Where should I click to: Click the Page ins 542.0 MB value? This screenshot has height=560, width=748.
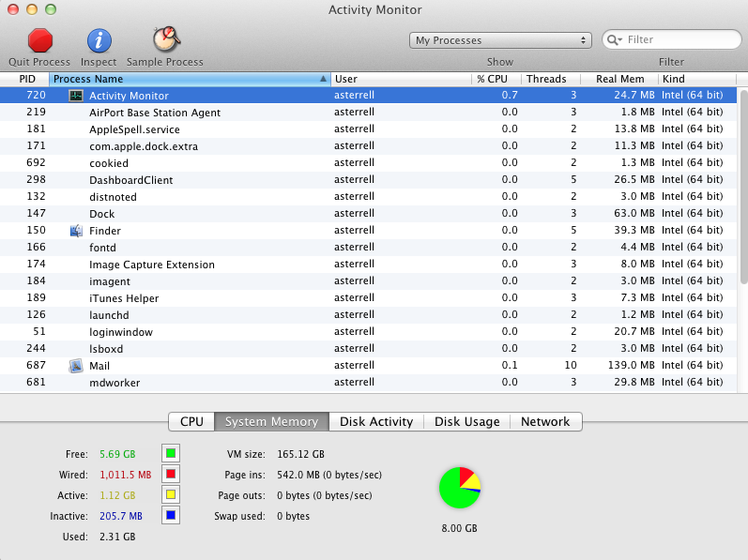click(329, 475)
